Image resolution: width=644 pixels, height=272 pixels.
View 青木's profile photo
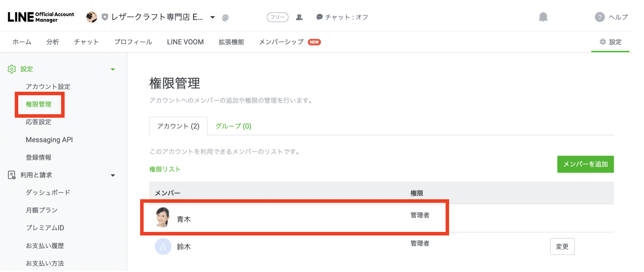click(x=163, y=218)
